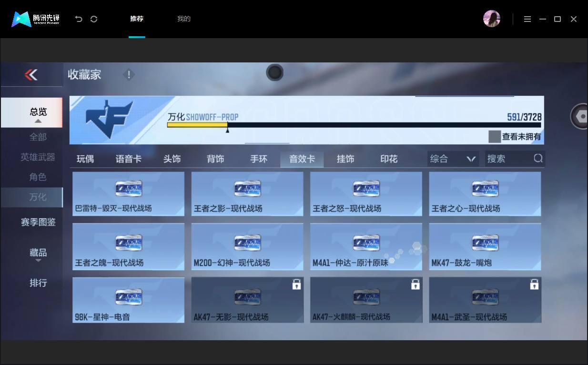Image resolution: width=588 pixels, height=365 pixels.
Task: Click the 王者之影-现代战场 label
Action: [x=228, y=208]
